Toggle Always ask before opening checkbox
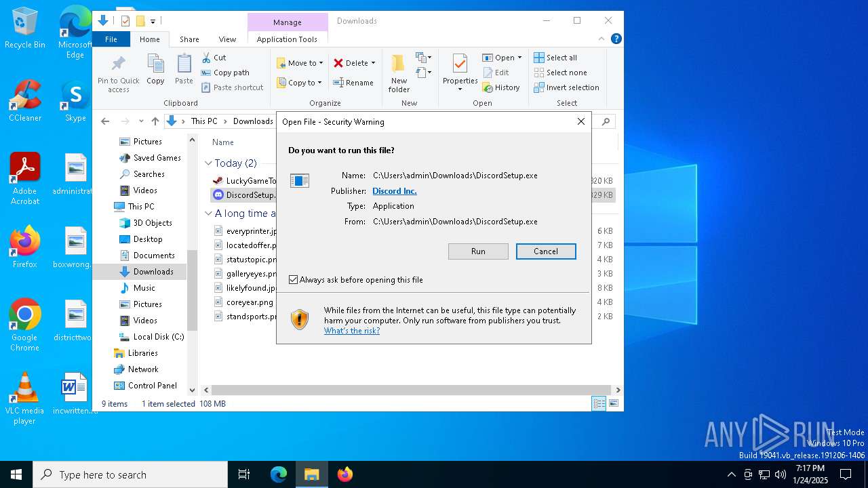Image resolution: width=868 pixels, height=488 pixels. (293, 279)
